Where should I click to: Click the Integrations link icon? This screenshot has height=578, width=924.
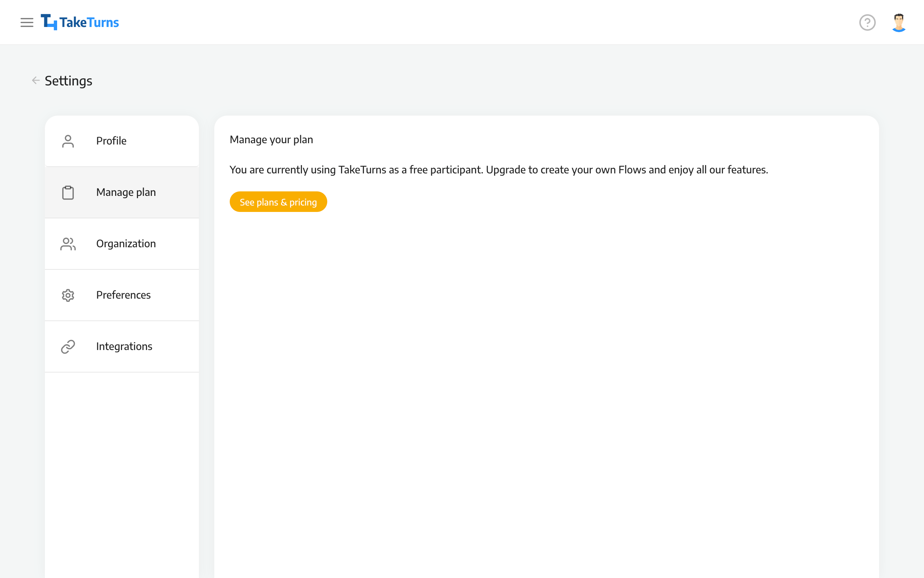click(68, 347)
